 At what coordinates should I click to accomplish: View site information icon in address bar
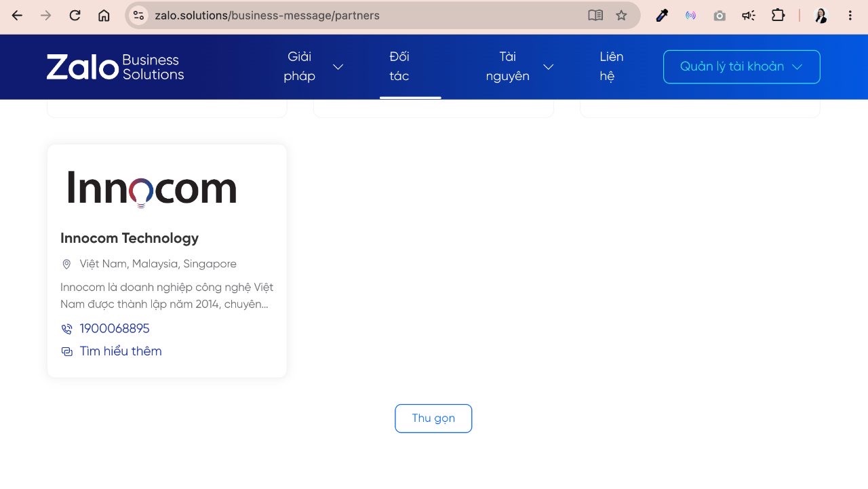coord(138,15)
